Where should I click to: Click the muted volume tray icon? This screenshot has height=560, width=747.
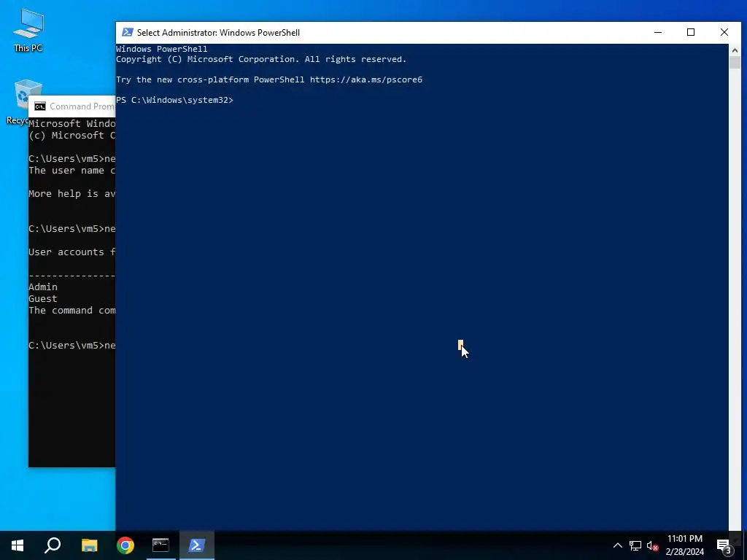[x=652, y=545]
